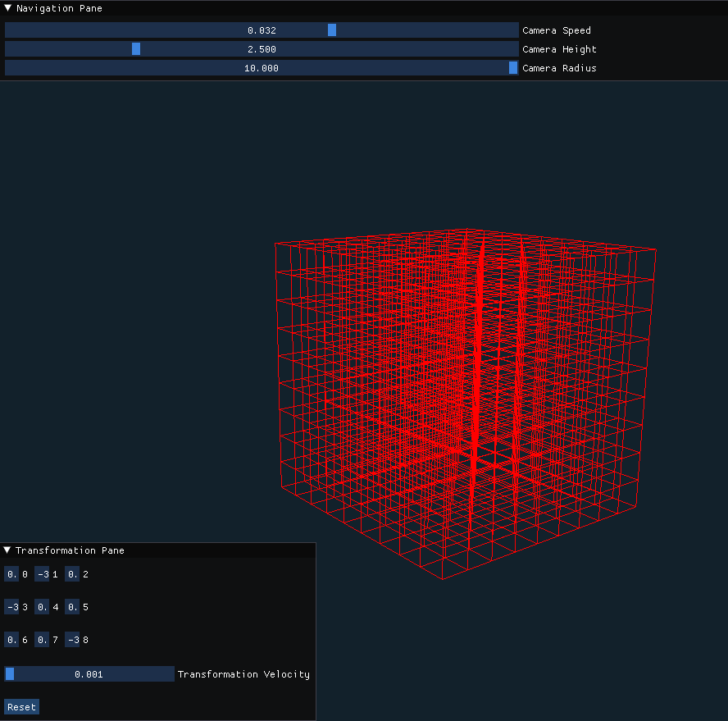This screenshot has height=721, width=728.
Task: Click the Reset button
Action: pyautogui.click(x=21, y=707)
